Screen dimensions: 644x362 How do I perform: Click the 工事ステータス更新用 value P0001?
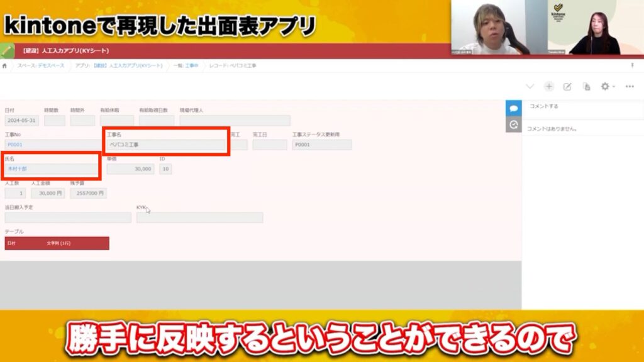pyautogui.click(x=322, y=145)
